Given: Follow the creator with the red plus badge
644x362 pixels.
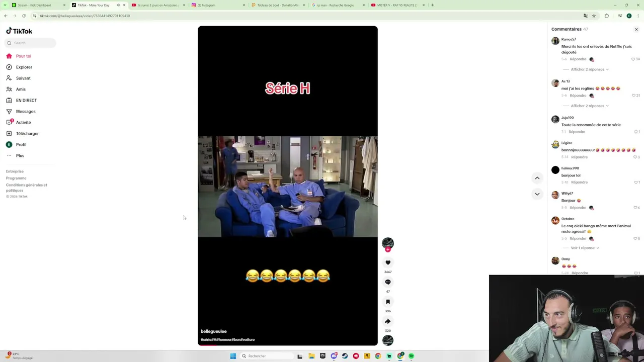Looking at the screenshot, I should point(388,249).
